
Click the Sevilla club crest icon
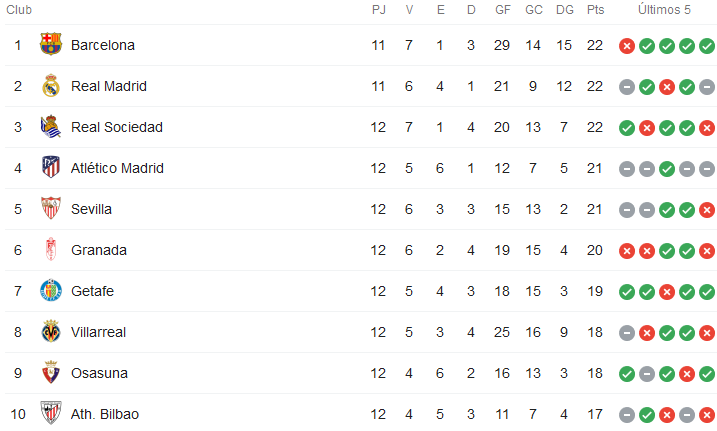(51, 209)
